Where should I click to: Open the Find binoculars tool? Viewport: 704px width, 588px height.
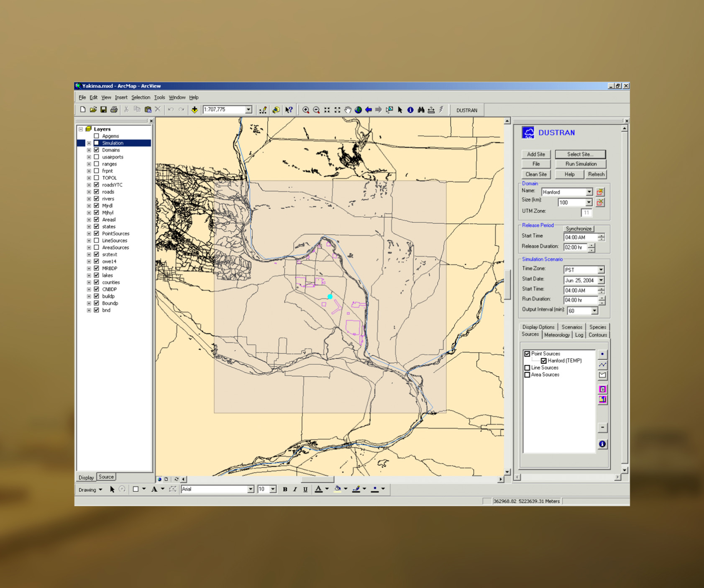coord(421,110)
